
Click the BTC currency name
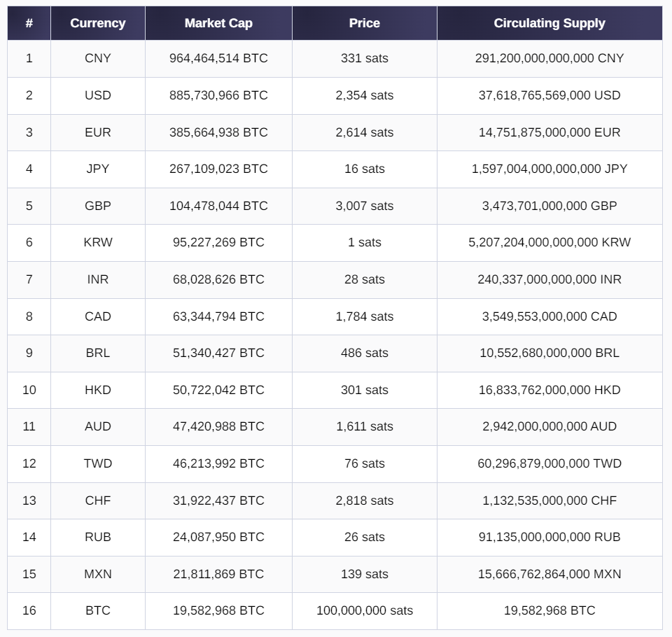pyautogui.click(x=98, y=610)
